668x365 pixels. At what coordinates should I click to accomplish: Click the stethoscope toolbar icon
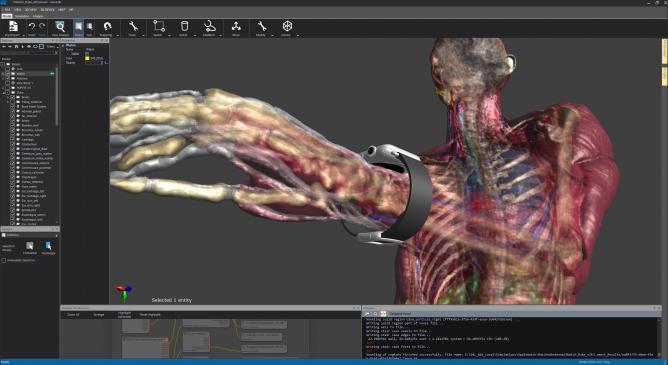click(x=209, y=26)
